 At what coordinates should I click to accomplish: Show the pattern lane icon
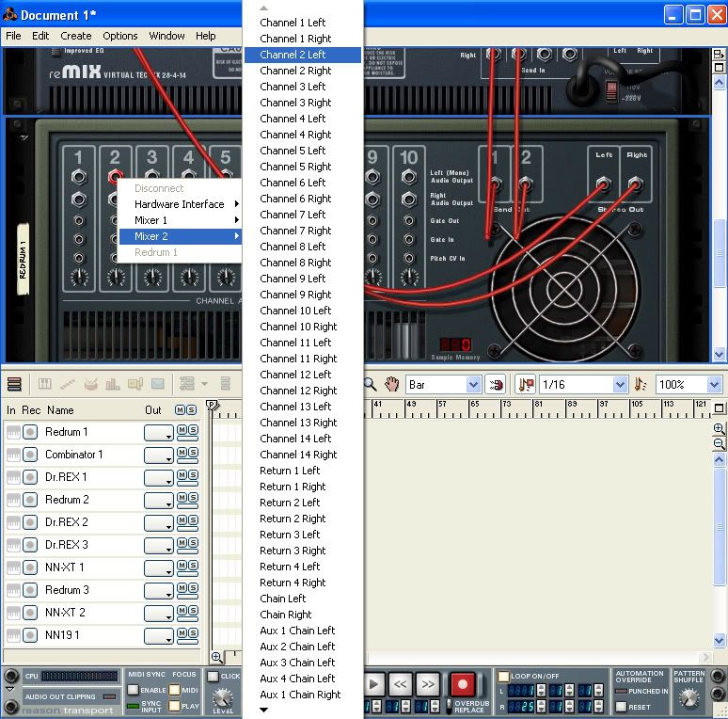(135, 384)
